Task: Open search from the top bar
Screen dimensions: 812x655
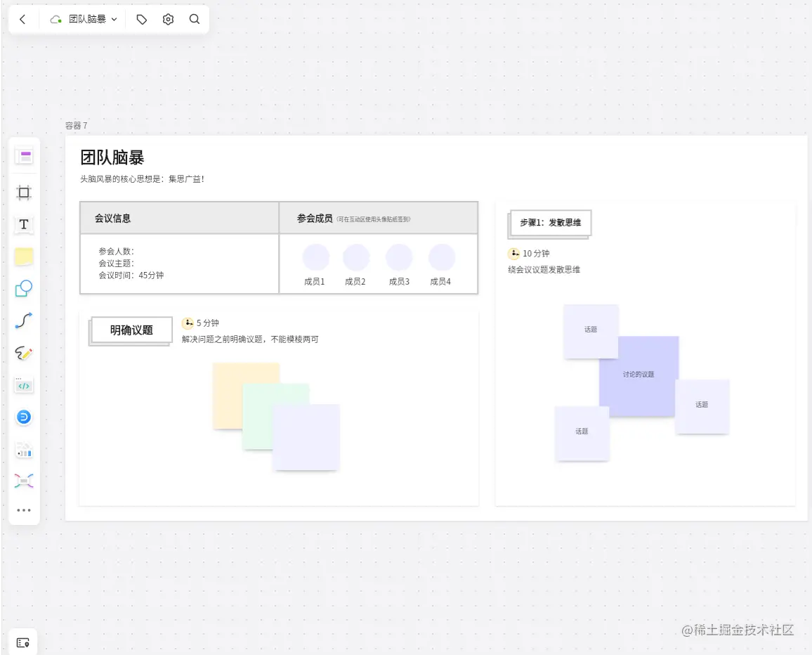Action: [195, 19]
